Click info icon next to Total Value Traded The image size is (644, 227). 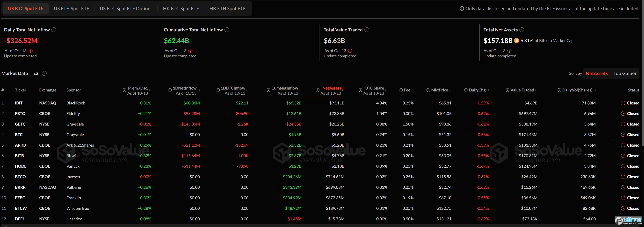click(x=367, y=30)
